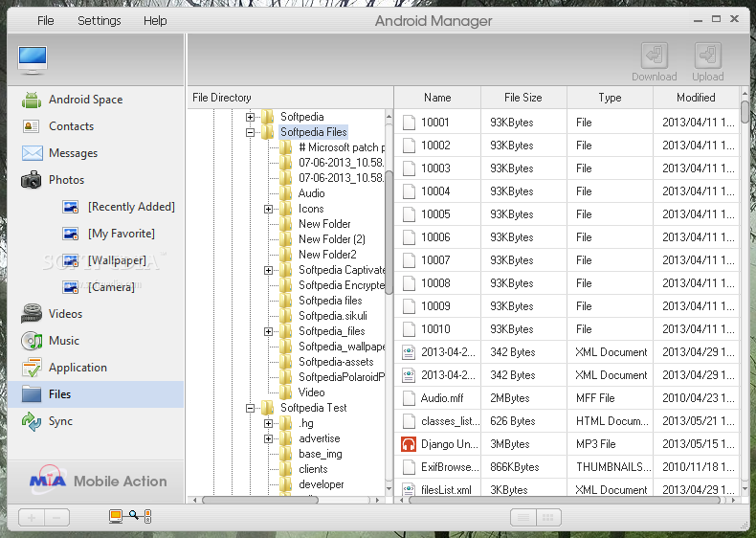Open the Help menu
The image size is (756, 538).
(155, 21)
